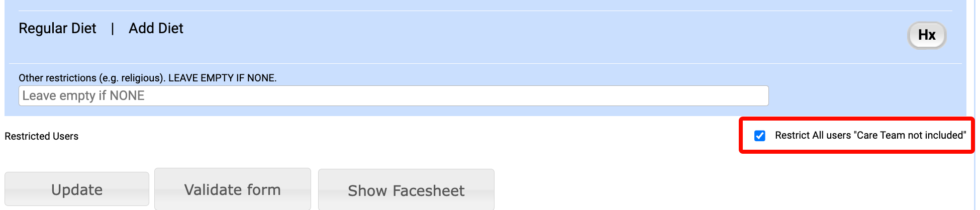Viewport: 980px width, 210px height.
Task: Add a new diet entry
Action: [156, 28]
